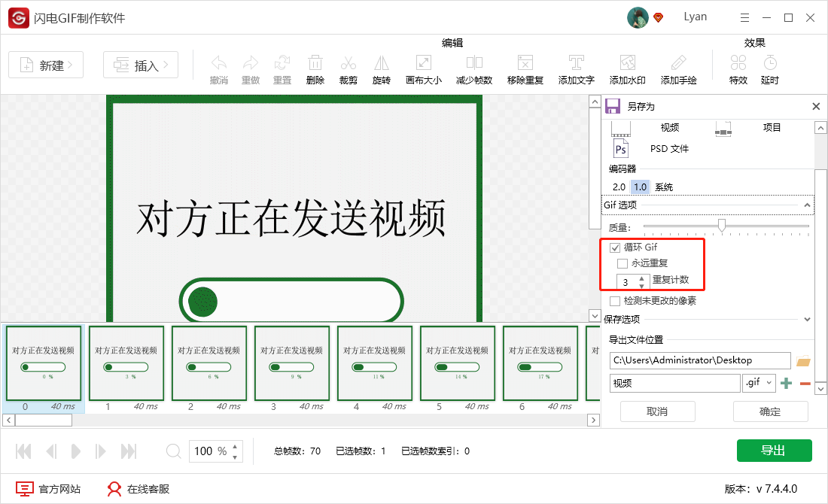Open the hamburger menu
This screenshot has width=828, height=504.
[x=744, y=17]
